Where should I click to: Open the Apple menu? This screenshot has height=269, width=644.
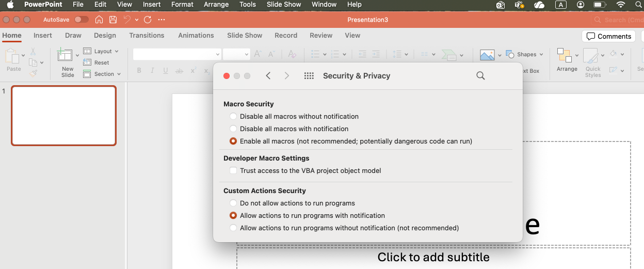[x=10, y=5]
